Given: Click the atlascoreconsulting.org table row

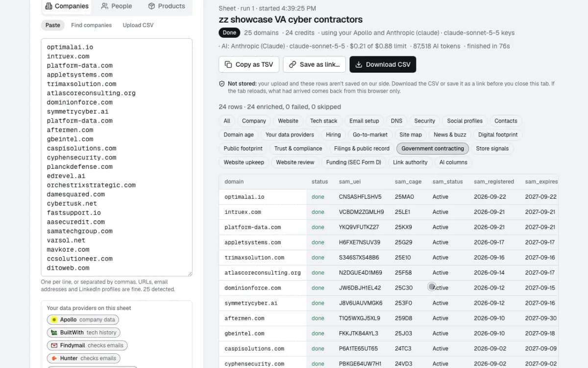Looking at the screenshot, I should 389,273.
